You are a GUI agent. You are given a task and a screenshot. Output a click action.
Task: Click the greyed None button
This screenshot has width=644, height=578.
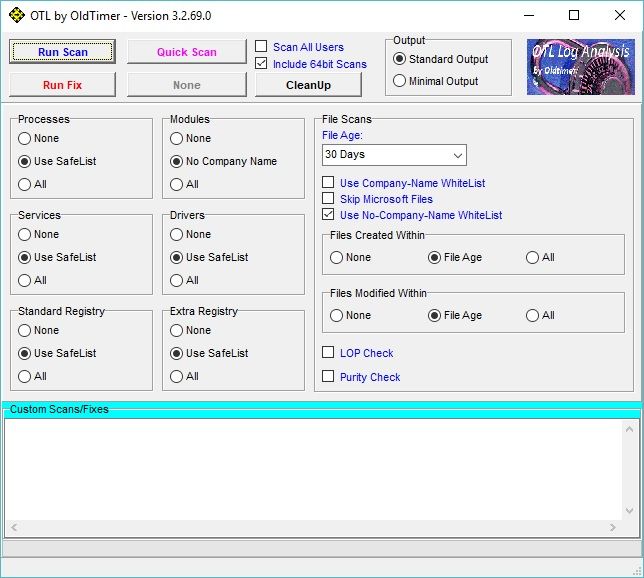186,85
